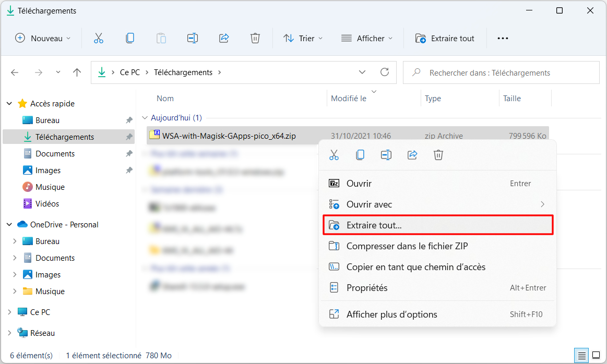Expand the Musique folder under OneDrive

click(x=15, y=292)
